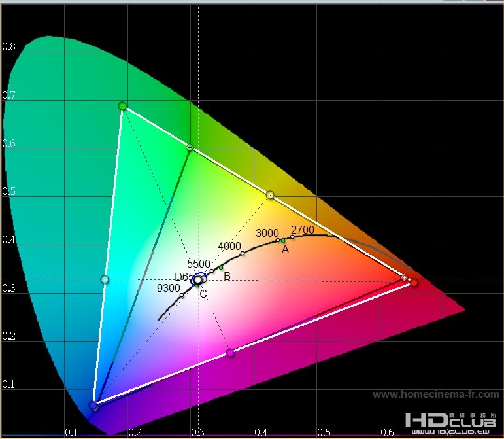Click the letter "A" illuminant label
This screenshot has height=439, width=504.
point(285,249)
